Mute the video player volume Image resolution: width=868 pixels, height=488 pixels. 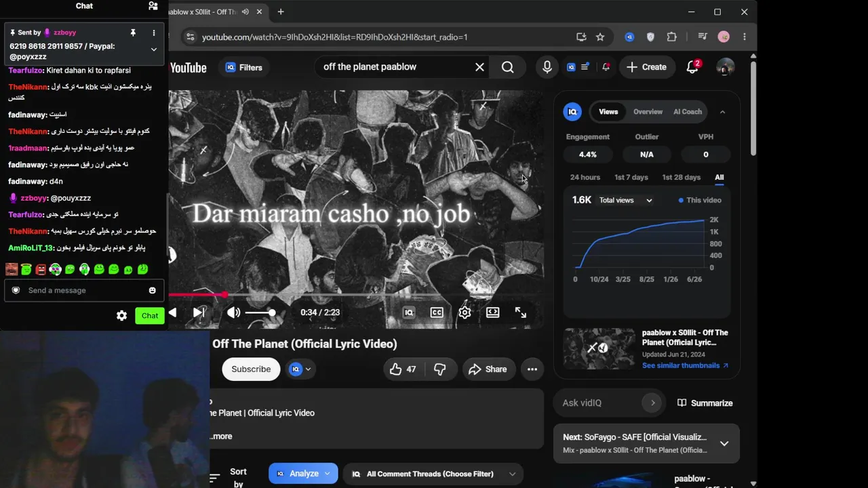point(233,312)
